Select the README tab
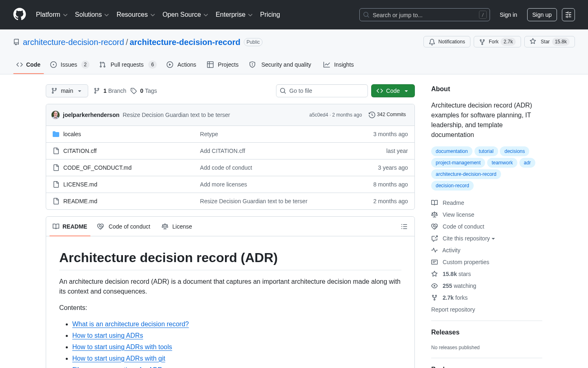This screenshot has width=588, height=368. point(70,227)
